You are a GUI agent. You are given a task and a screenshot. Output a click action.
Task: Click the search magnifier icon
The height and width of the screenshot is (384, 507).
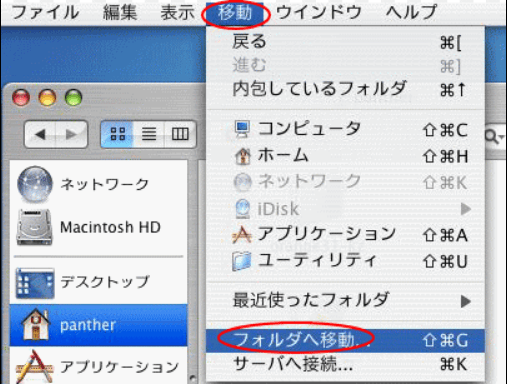(x=491, y=137)
